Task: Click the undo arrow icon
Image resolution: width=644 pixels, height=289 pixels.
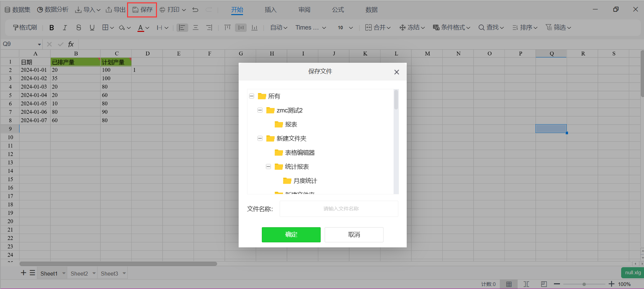Action: click(195, 10)
